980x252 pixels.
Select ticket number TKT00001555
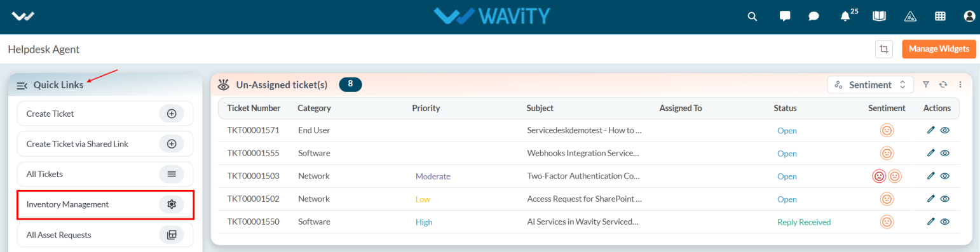point(254,154)
